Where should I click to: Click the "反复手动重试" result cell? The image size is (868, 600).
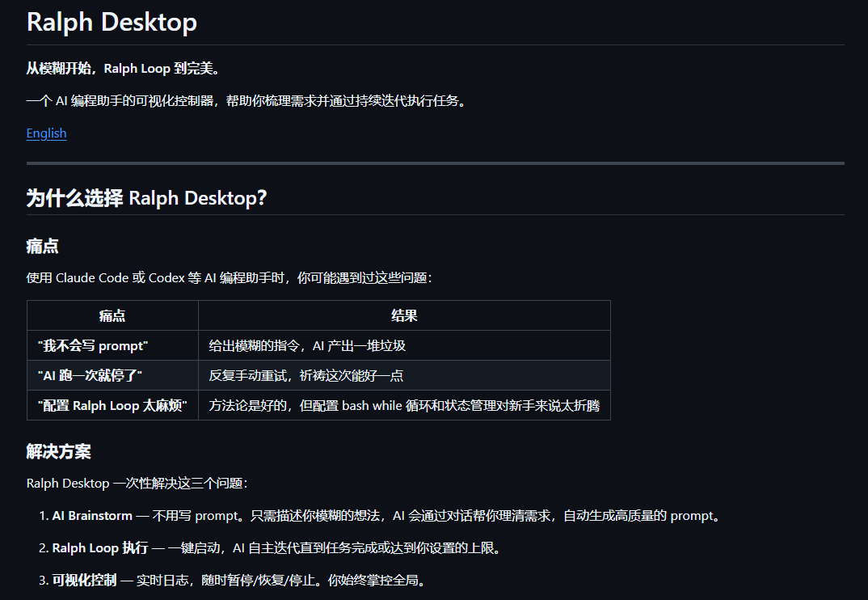pos(306,375)
